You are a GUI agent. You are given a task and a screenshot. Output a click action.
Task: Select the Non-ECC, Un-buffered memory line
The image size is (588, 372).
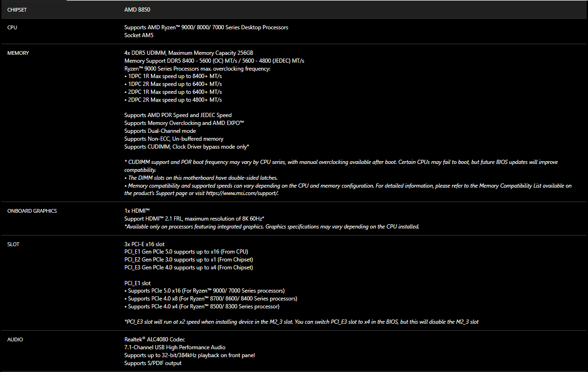point(174,139)
